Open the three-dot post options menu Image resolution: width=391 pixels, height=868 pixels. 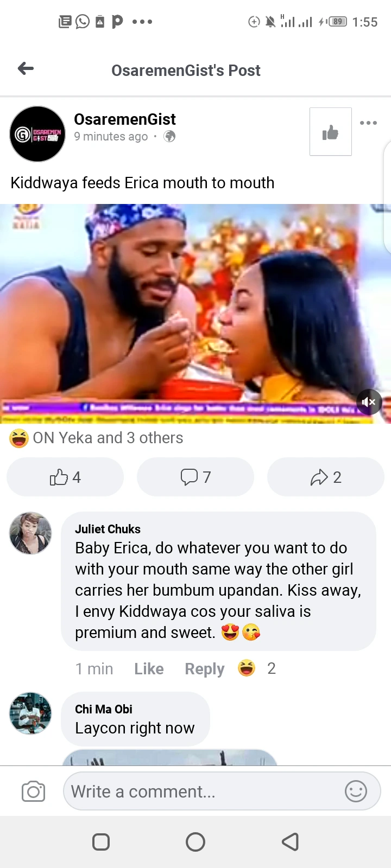(x=368, y=123)
